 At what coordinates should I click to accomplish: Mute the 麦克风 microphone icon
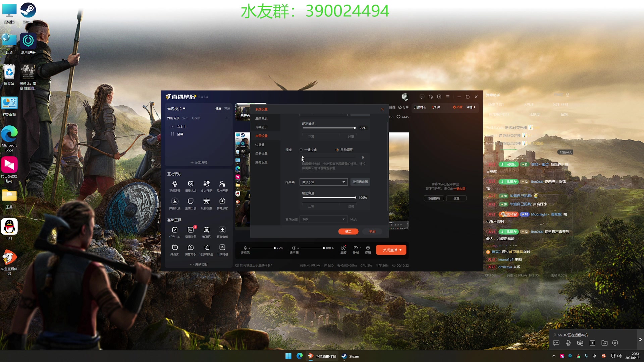(245, 248)
